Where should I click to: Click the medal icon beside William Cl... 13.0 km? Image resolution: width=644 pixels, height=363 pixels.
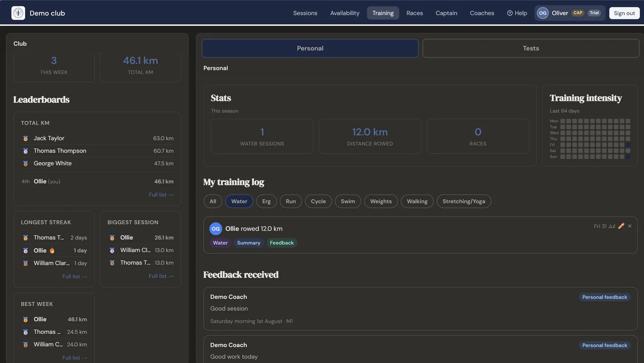(112, 250)
